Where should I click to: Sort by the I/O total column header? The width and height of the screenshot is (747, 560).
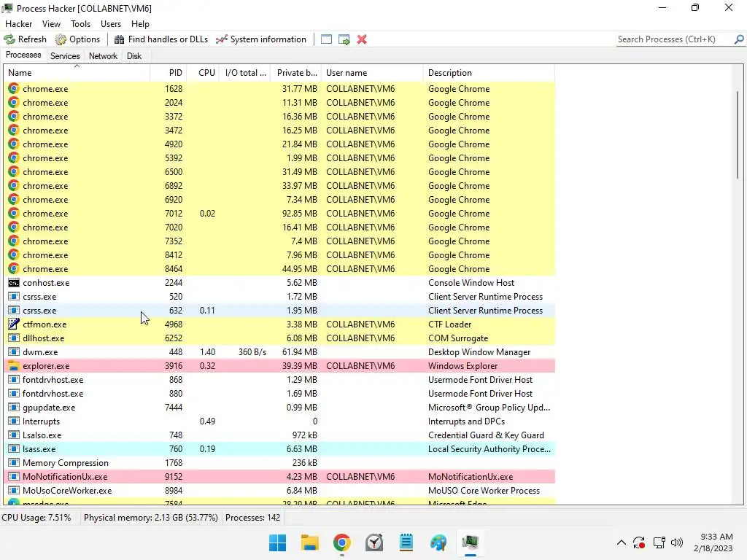click(x=245, y=73)
